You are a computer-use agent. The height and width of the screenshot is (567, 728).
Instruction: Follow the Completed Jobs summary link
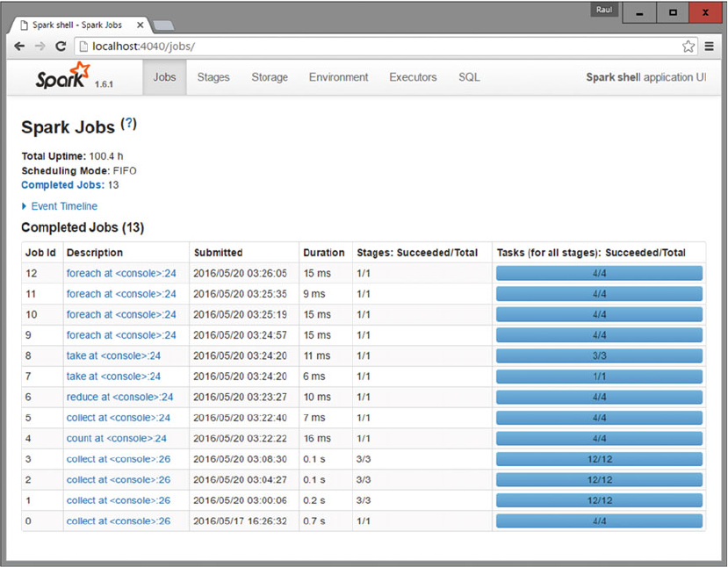(x=62, y=184)
